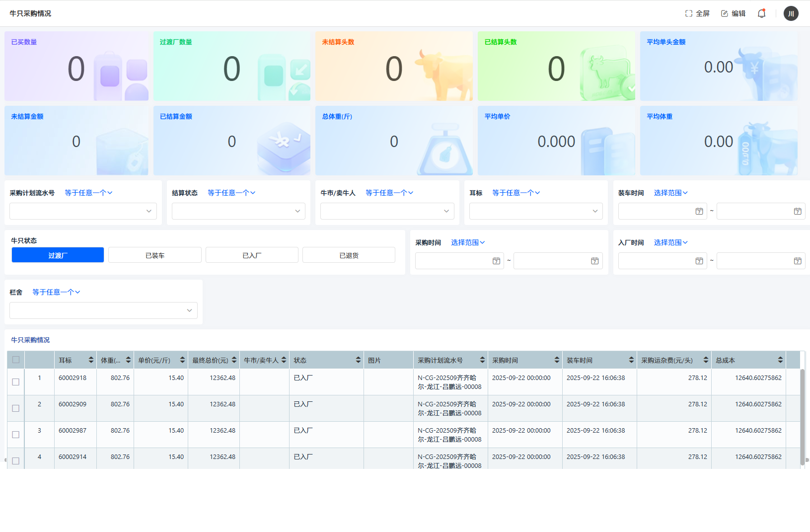Image resolution: width=810 pixels, height=532 pixels.
Task: Open the user avatar menu
Action: coord(791,13)
